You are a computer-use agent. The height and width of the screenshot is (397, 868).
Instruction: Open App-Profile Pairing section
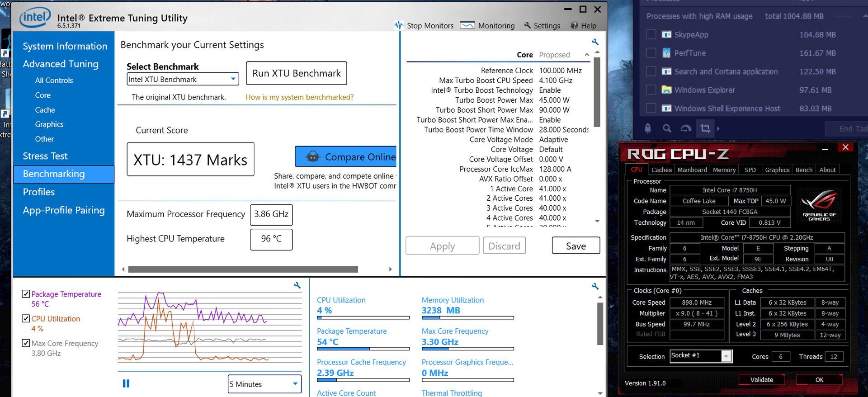tap(64, 210)
